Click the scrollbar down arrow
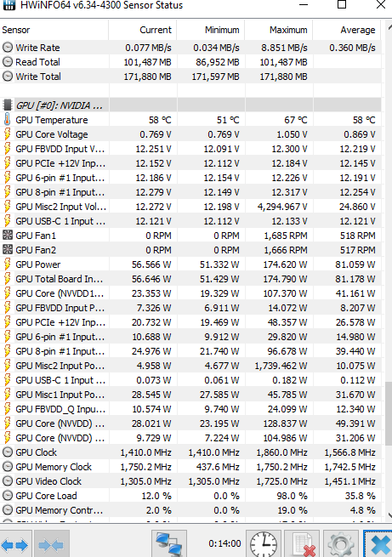The image size is (392, 557). [x=389, y=514]
